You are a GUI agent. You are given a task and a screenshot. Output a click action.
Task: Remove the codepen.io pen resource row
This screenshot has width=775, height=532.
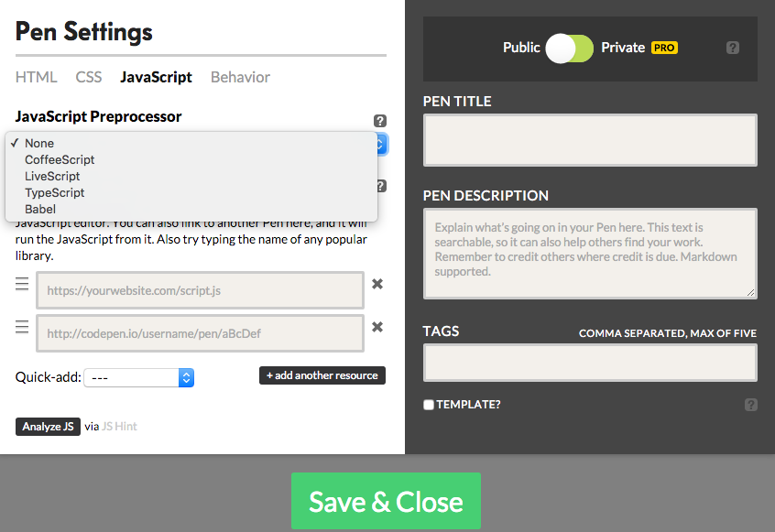[377, 327]
